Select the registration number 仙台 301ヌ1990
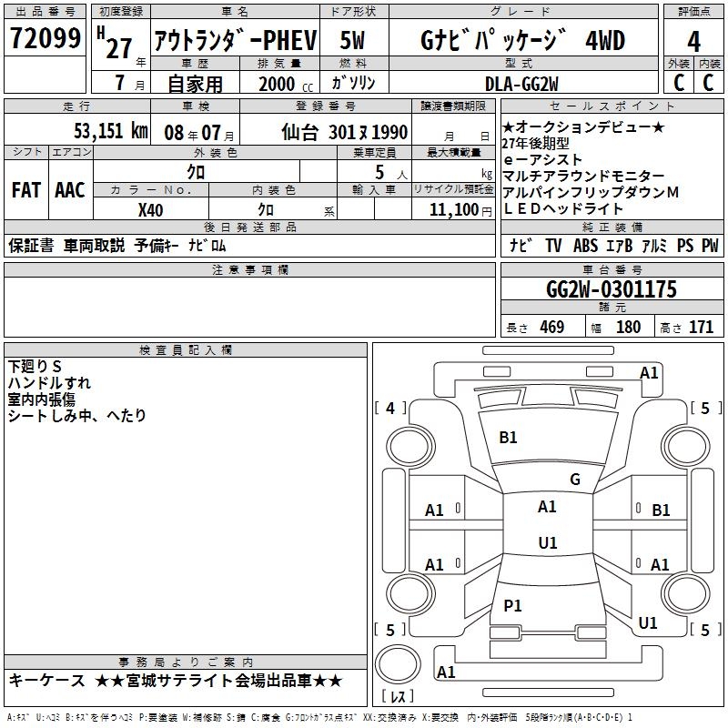The height and width of the screenshot is (728, 728). (345, 131)
